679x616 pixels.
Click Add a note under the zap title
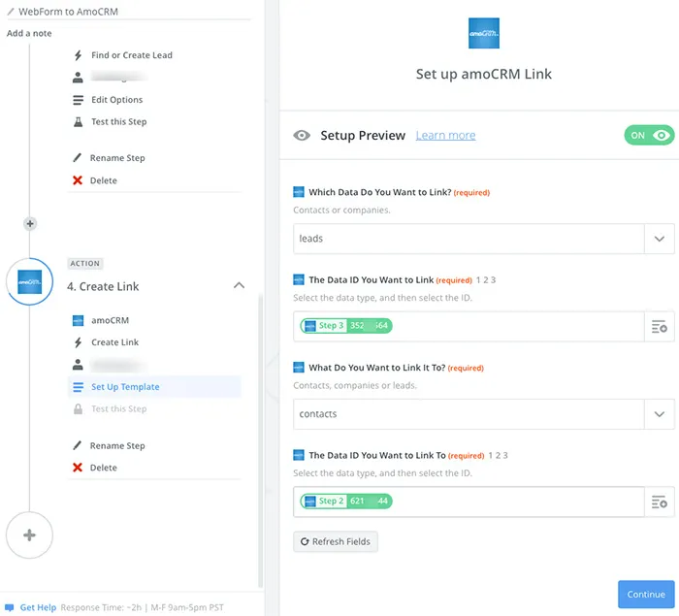(x=29, y=33)
